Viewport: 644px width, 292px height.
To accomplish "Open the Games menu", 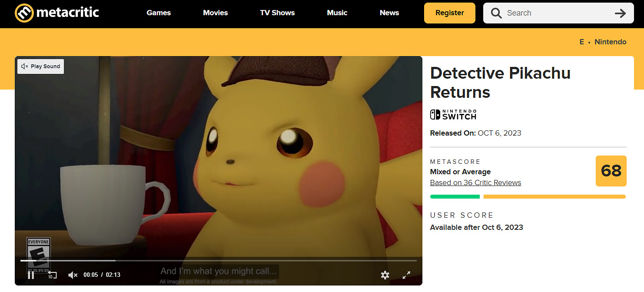I will pyautogui.click(x=159, y=13).
